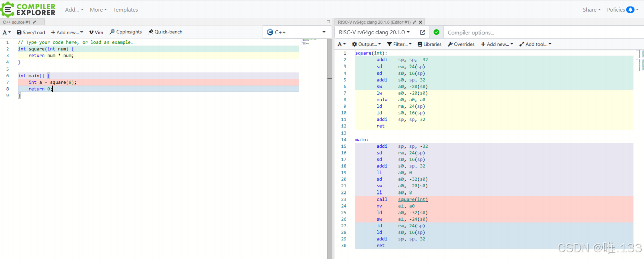Pop out the compiler picker dialog

click(x=422, y=32)
